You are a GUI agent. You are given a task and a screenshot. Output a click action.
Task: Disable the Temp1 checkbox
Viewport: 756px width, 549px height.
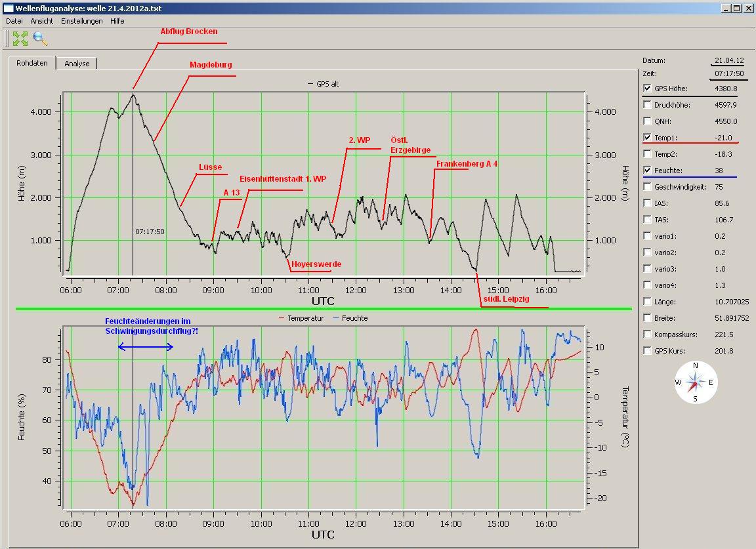pyautogui.click(x=648, y=138)
